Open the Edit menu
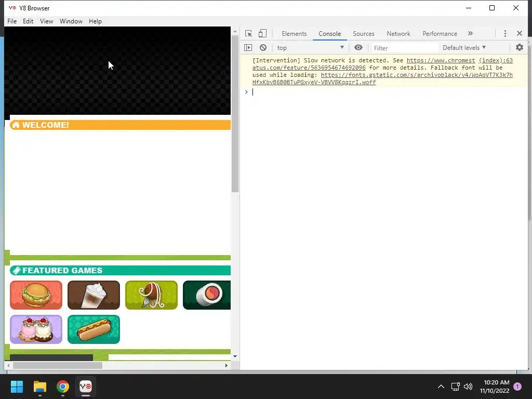This screenshot has width=532, height=399. [28, 21]
